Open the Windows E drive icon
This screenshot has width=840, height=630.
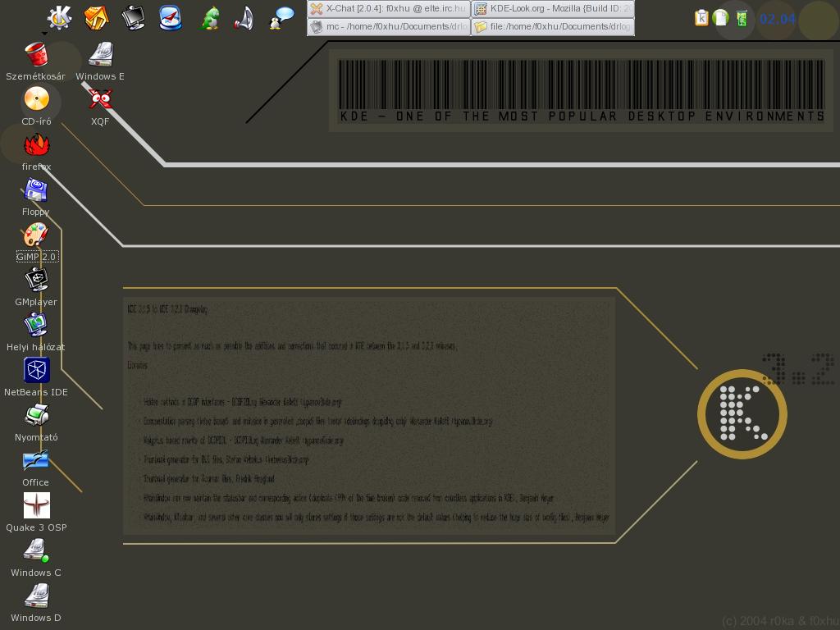pyautogui.click(x=100, y=54)
